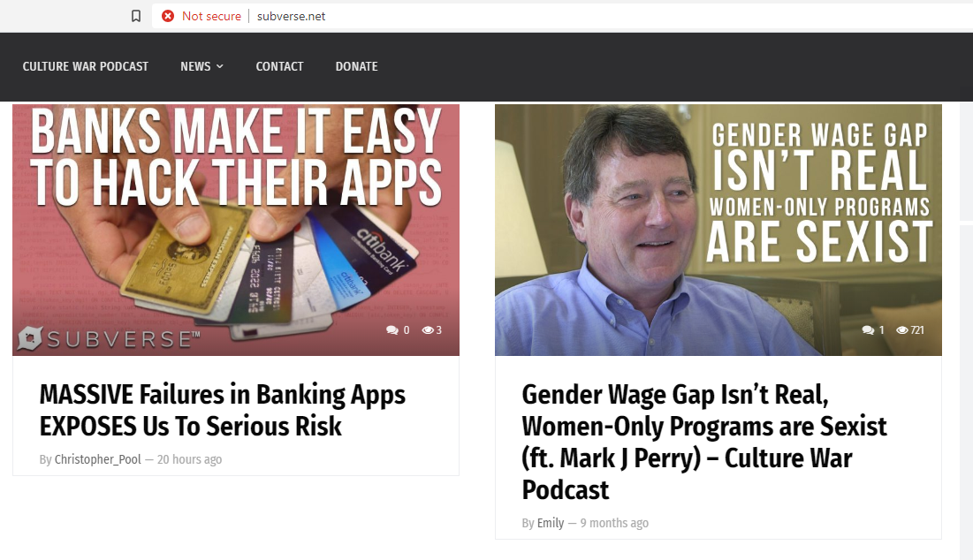Click the 721 views count

[x=917, y=330]
